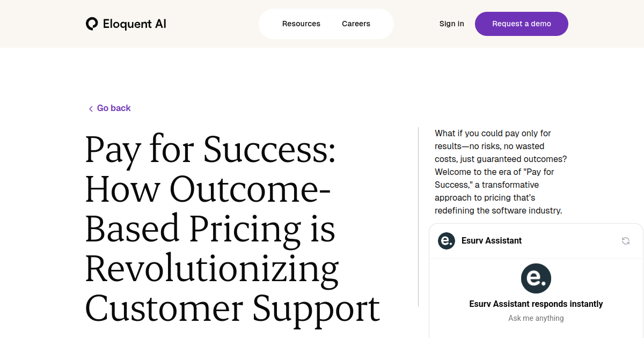Click the left chevron beside Go back
This screenshot has height=338, width=644.
click(x=91, y=109)
